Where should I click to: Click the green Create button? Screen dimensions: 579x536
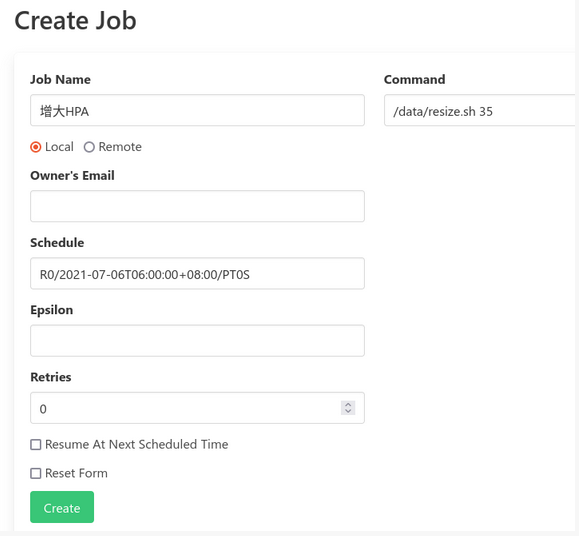point(62,507)
